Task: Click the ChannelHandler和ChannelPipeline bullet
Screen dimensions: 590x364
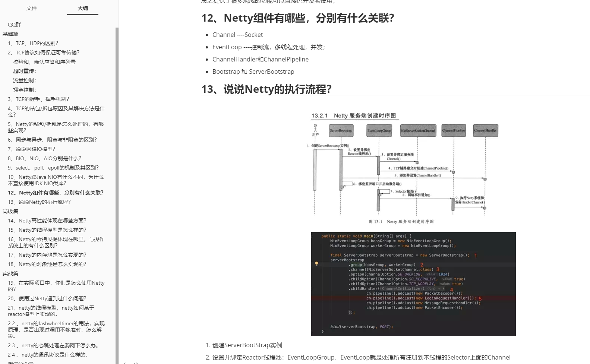Action: (261, 59)
